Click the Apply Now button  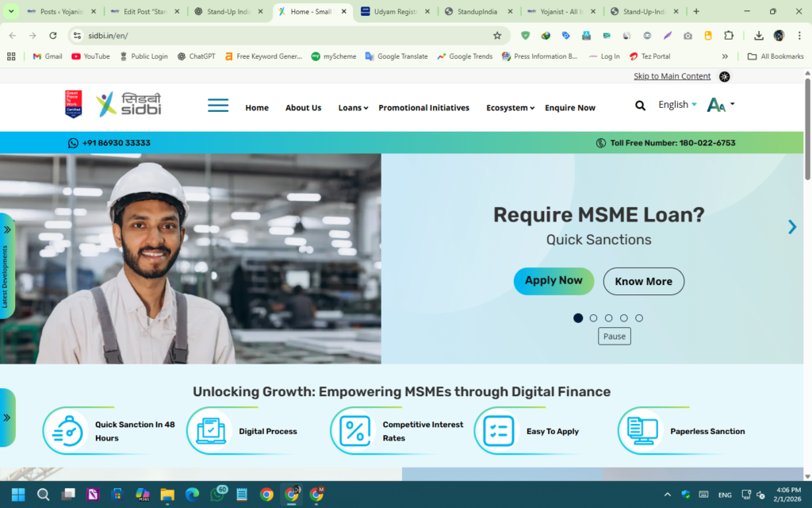[553, 281]
